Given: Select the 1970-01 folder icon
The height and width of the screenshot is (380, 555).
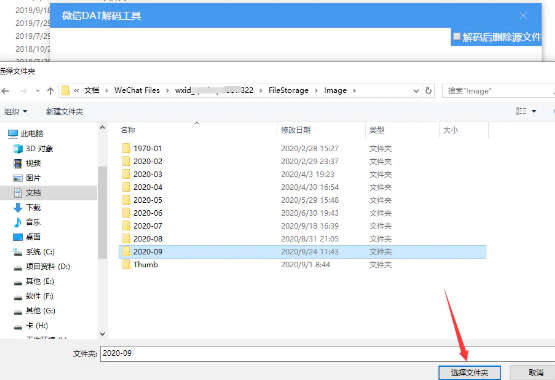Looking at the screenshot, I should (x=126, y=148).
